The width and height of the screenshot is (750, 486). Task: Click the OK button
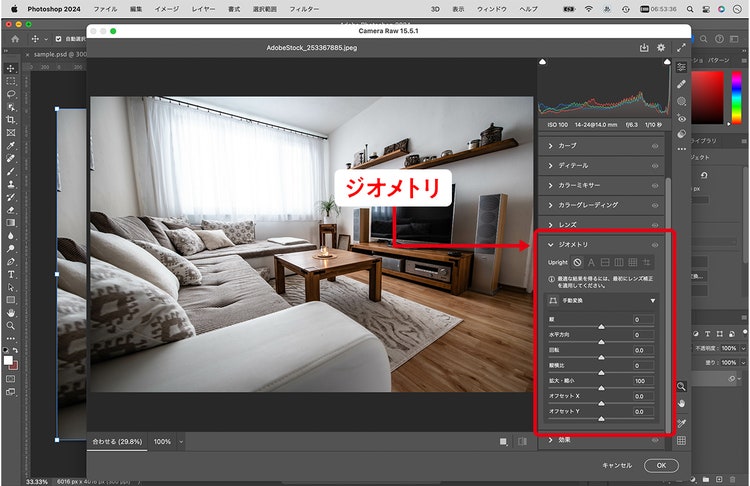click(661, 465)
